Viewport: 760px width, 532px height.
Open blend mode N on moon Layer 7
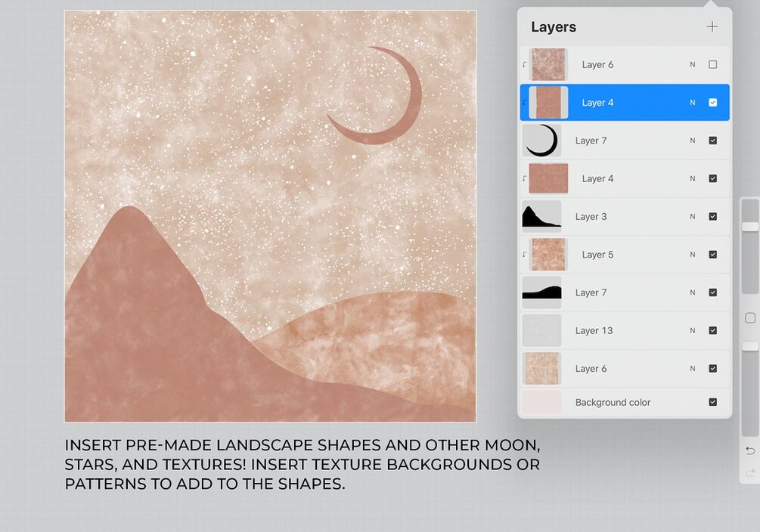(x=692, y=141)
